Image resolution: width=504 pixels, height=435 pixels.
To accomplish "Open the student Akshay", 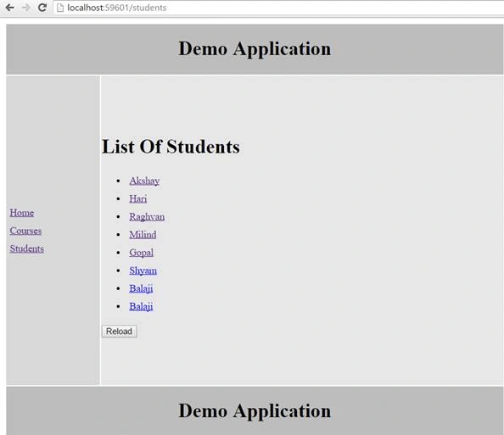I will pyautogui.click(x=144, y=181).
